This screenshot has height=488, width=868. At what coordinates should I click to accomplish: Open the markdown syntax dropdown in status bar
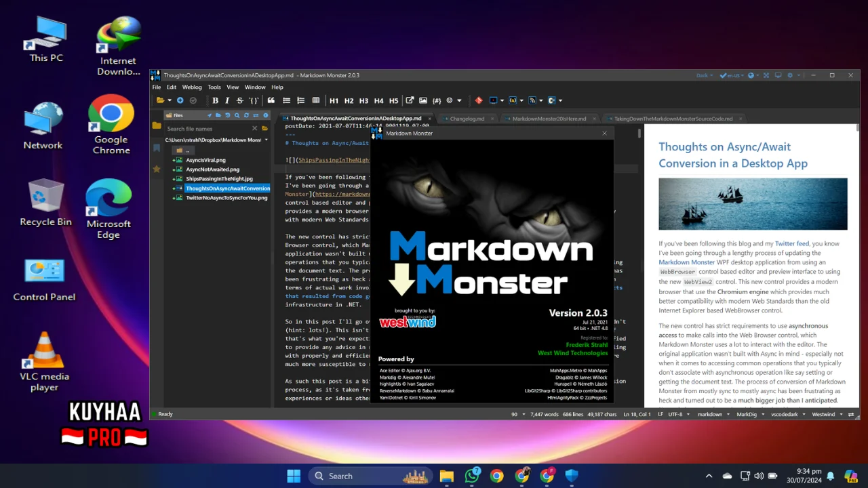coord(713,414)
